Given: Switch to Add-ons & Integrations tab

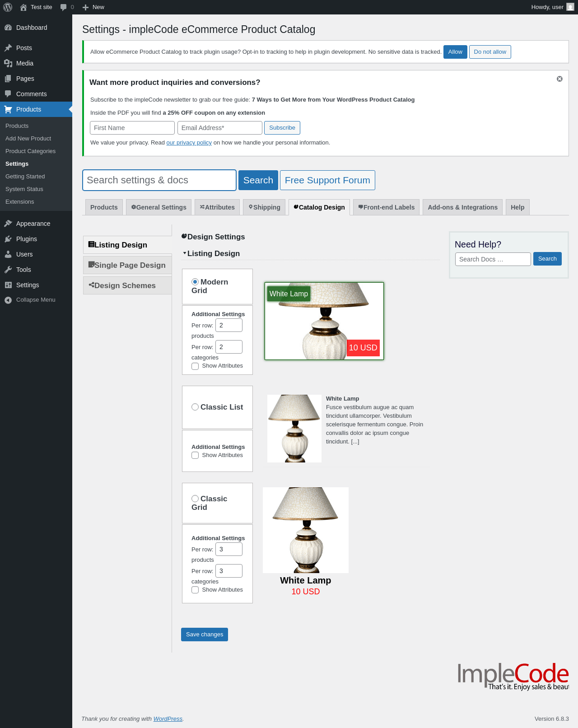Looking at the screenshot, I should point(462,207).
